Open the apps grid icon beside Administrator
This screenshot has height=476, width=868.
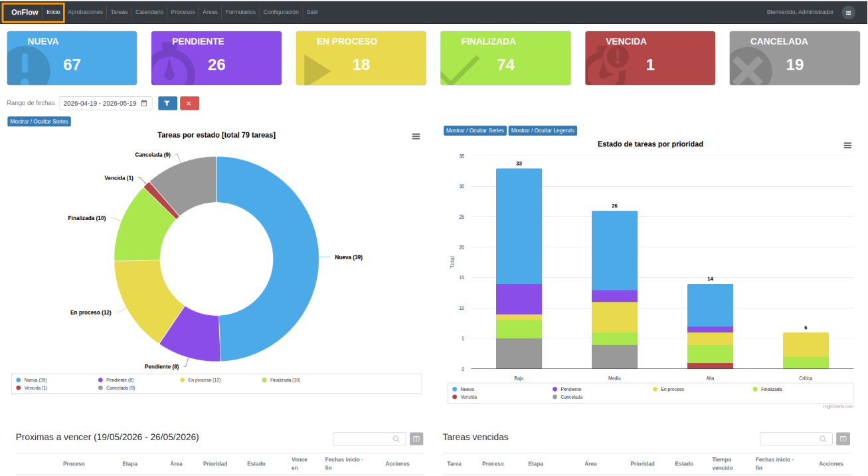tap(848, 13)
